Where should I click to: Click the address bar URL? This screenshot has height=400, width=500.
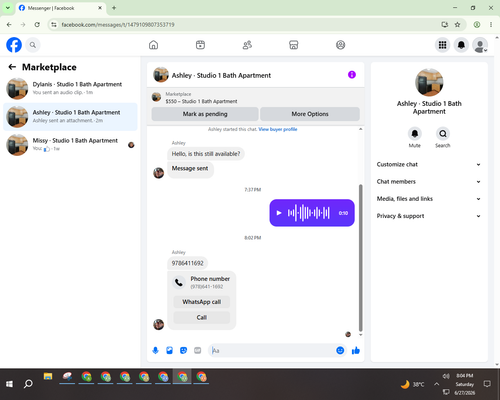pyautogui.click(x=118, y=25)
